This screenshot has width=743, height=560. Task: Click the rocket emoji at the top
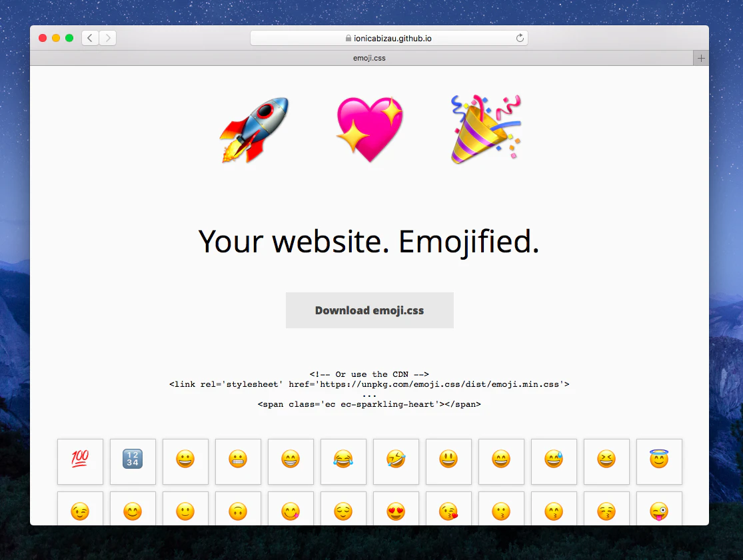254,129
